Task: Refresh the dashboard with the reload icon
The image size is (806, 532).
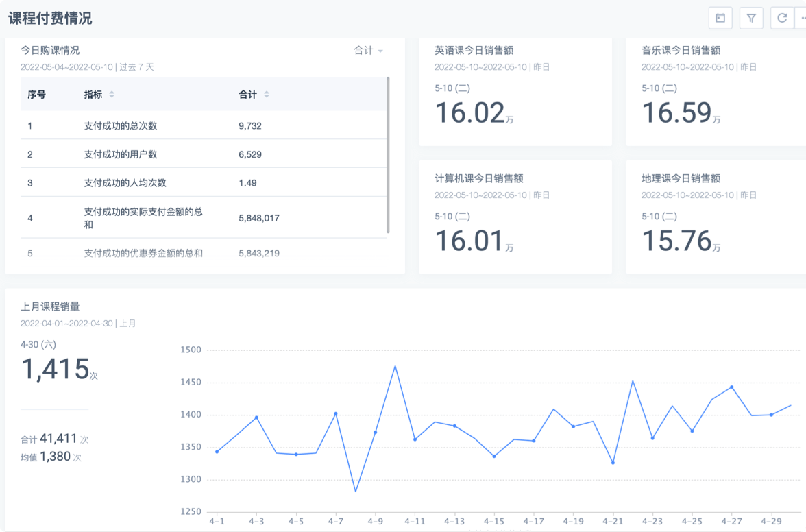Action: [x=782, y=18]
